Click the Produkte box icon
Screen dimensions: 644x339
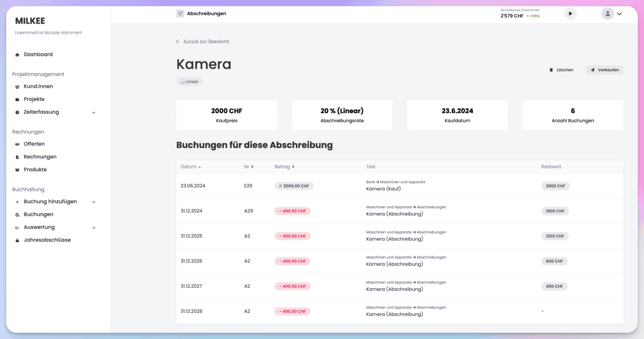point(17,170)
